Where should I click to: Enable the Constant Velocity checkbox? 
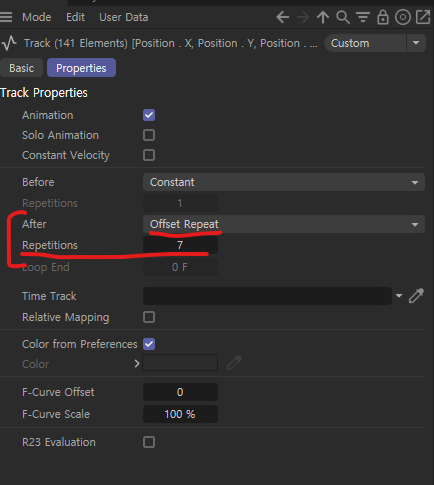[149, 155]
